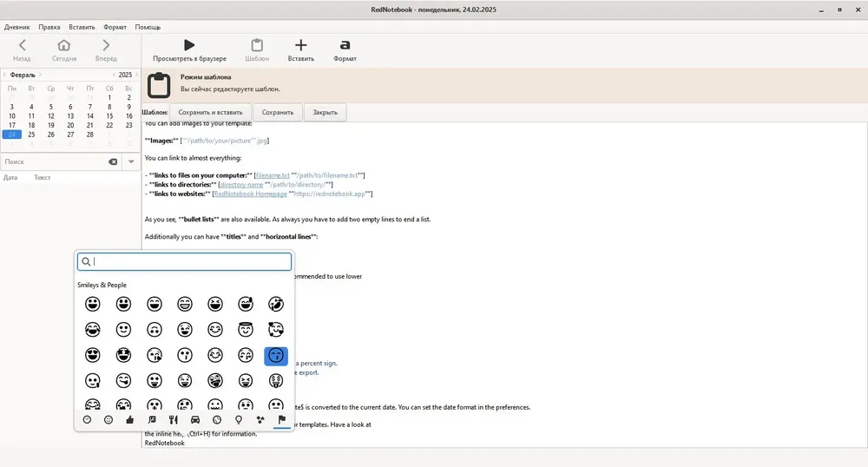
Task: Insert the squinting laughing face in top row
Action: pos(214,304)
